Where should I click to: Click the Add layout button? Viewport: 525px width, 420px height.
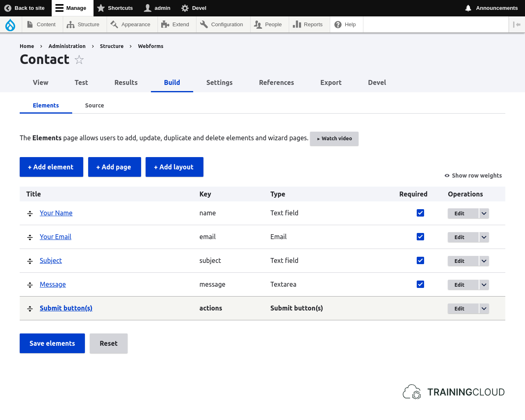[174, 167]
